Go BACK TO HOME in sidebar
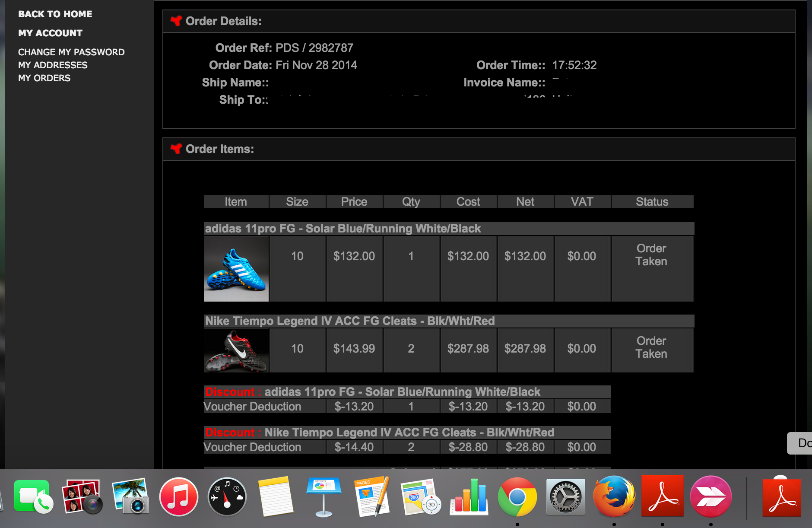The image size is (812, 528). pyautogui.click(x=55, y=14)
